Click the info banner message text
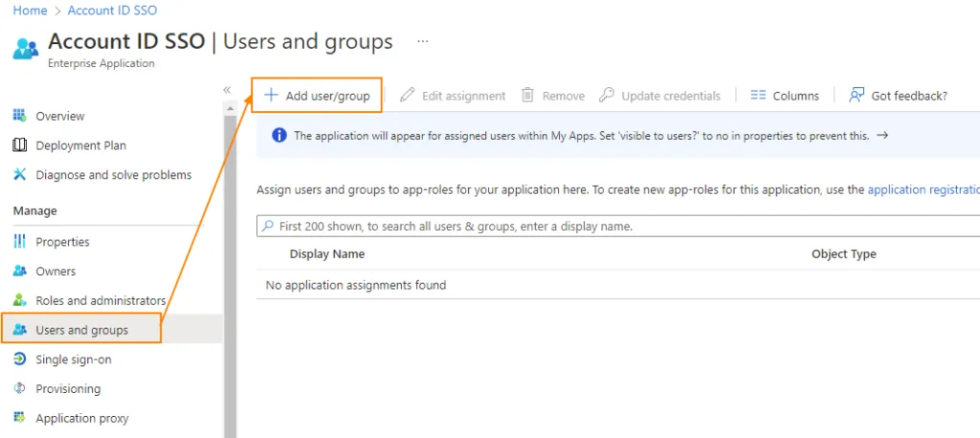The width and height of the screenshot is (980, 438). click(581, 135)
